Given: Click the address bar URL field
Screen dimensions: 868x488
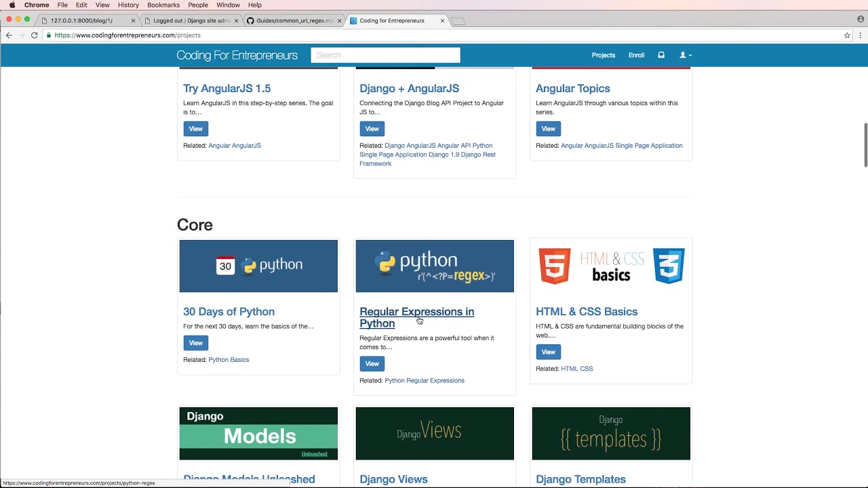Looking at the screenshot, I should [x=441, y=35].
